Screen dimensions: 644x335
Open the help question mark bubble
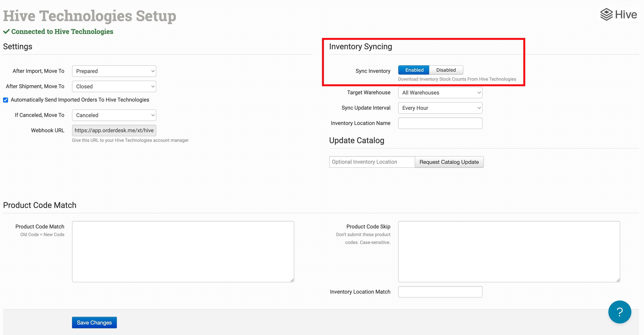tap(619, 312)
